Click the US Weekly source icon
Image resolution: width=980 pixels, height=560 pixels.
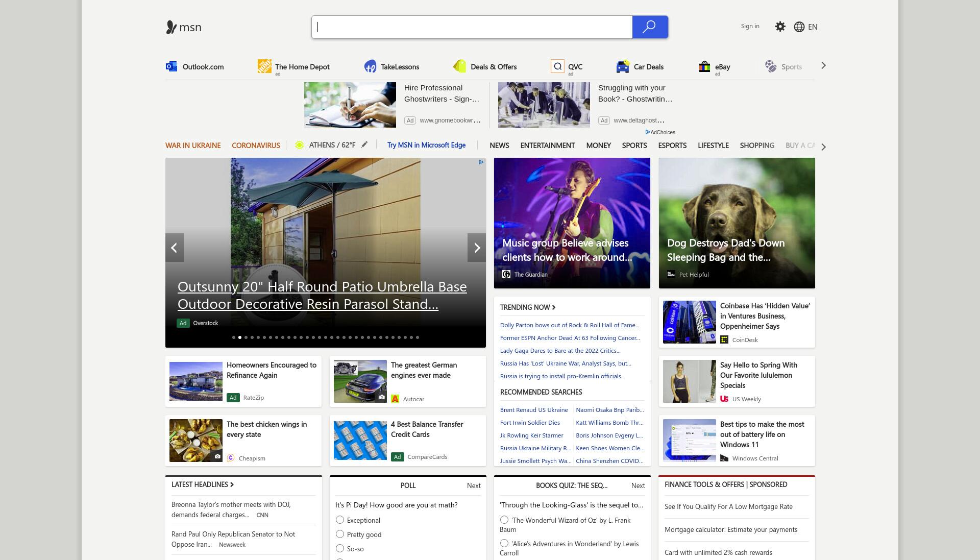(724, 399)
